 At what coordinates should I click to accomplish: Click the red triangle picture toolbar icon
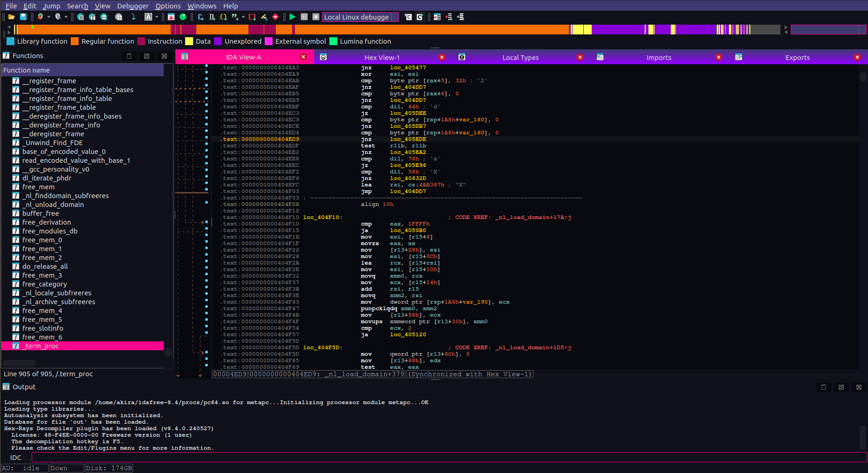171,17
